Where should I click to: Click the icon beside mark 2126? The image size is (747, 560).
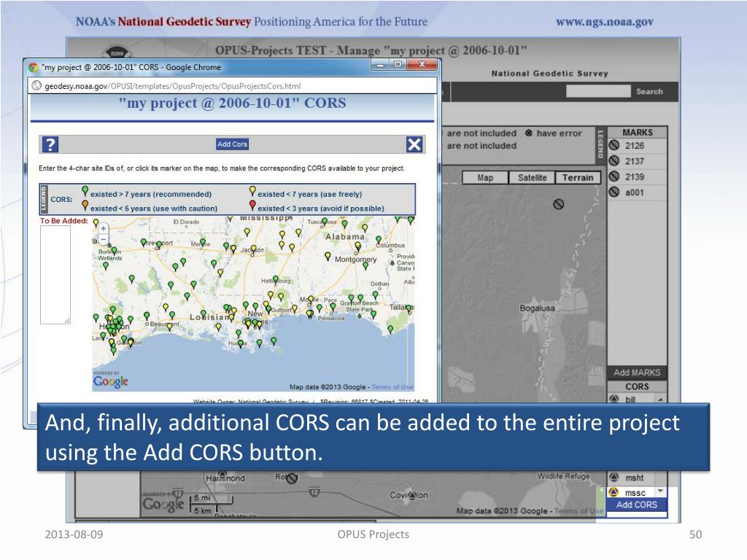(614, 145)
